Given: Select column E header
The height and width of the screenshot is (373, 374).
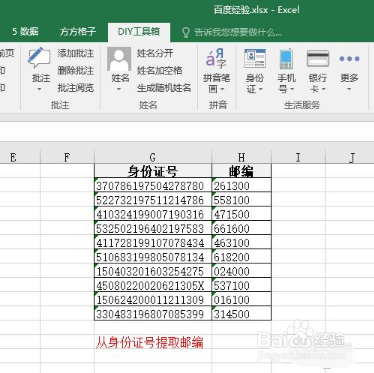Looking at the screenshot, I should click(x=13, y=157).
